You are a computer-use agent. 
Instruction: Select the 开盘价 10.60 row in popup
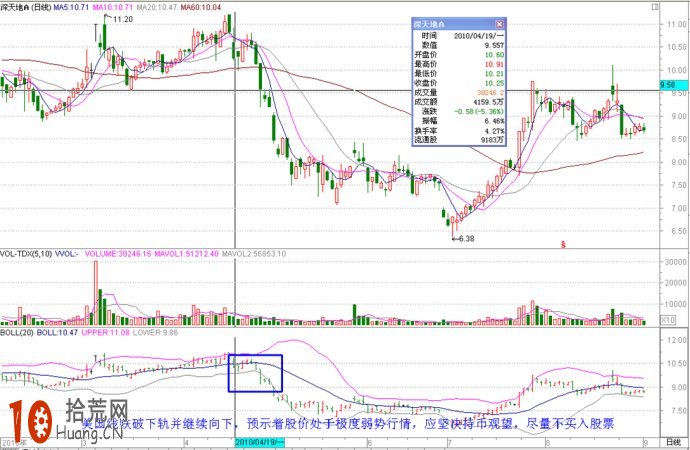click(x=459, y=55)
